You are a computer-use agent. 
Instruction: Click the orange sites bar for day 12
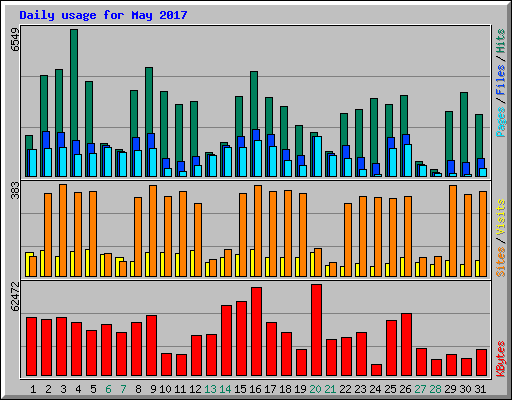(198, 240)
